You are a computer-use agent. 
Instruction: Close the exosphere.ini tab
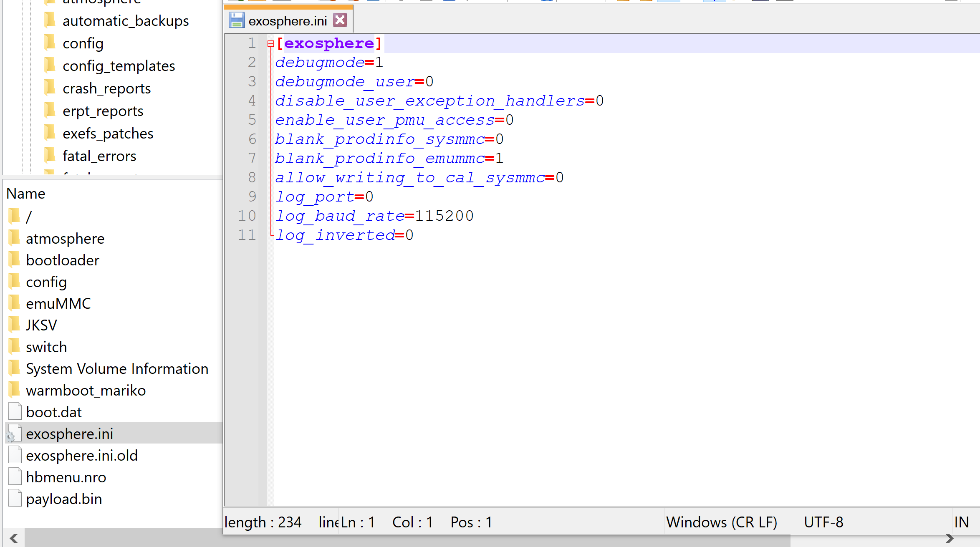pyautogui.click(x=340, y=20)
